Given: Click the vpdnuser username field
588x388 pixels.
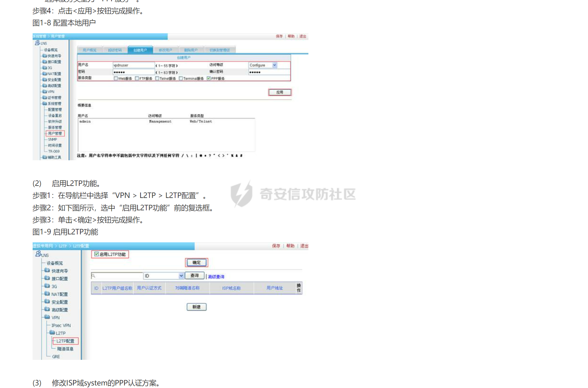Looking at the screenshot, I should [x=134, y=65].
